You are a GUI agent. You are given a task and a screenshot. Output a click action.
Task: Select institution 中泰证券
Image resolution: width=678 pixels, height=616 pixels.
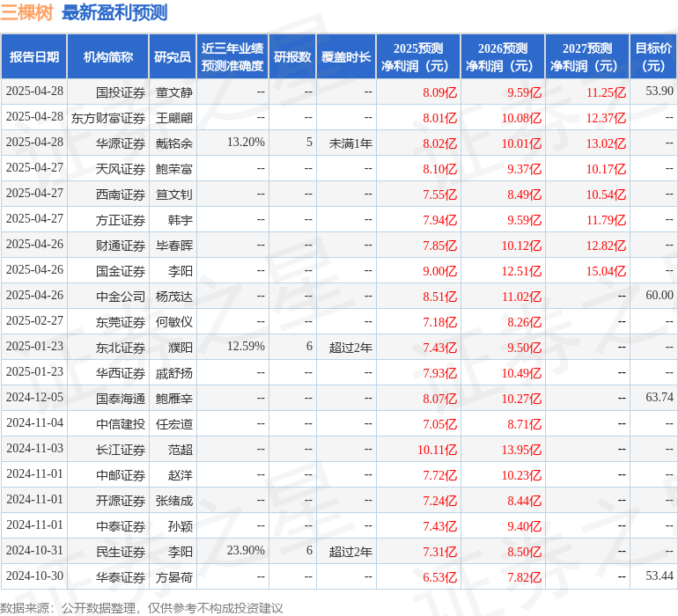pos(121,526)
